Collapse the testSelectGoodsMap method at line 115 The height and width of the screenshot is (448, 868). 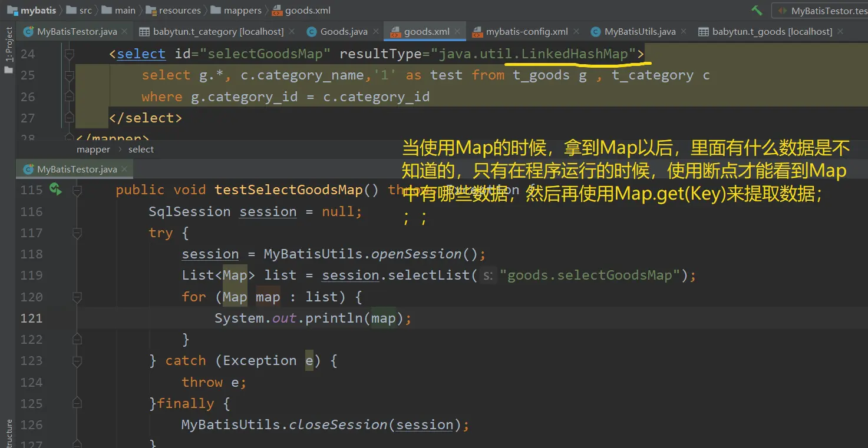click(x=77, y=190)
